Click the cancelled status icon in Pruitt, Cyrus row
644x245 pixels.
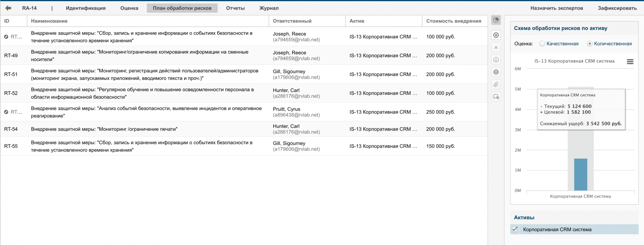(x=6, y=112)
